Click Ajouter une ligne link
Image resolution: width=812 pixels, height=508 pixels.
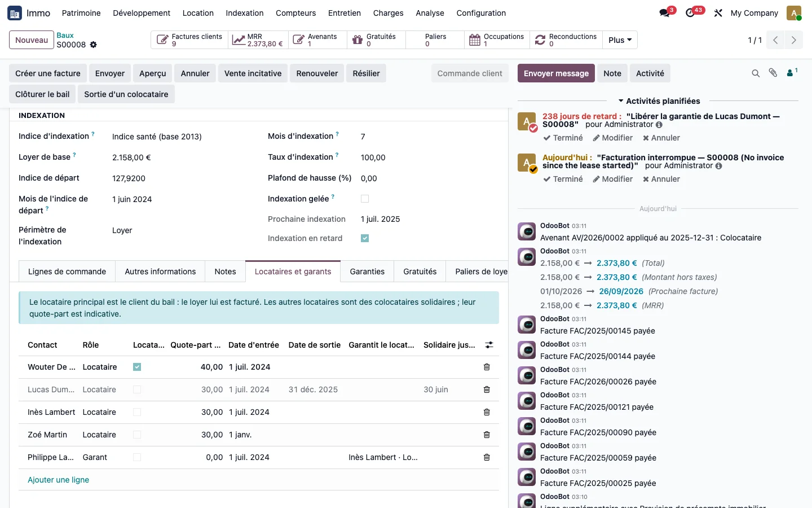point(59,480)
